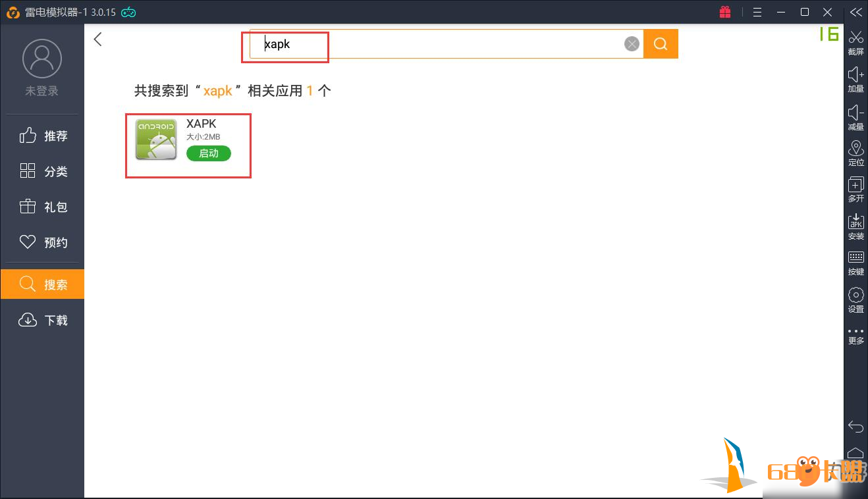Image resolution: width=868 pixels, height=499 pixels.
Task: Open the 预约 reservations tab
Action: pyautogui.click(x=42, y=242)
